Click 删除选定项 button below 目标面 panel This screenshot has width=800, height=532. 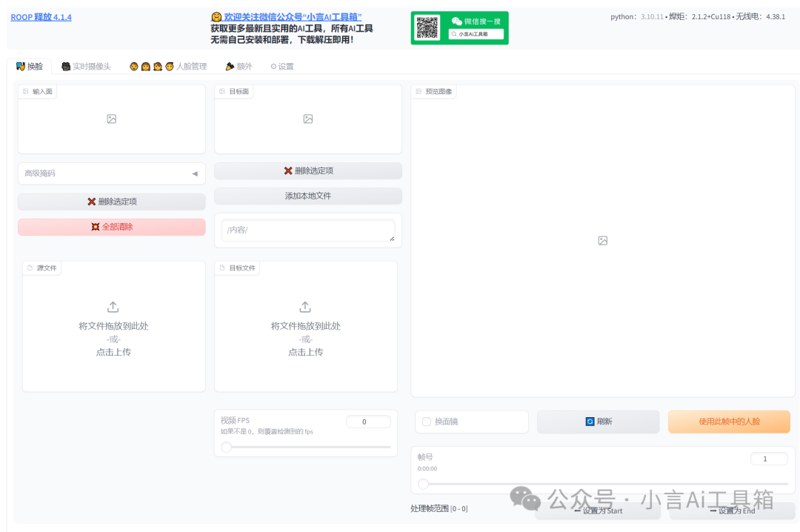(308, 171)
